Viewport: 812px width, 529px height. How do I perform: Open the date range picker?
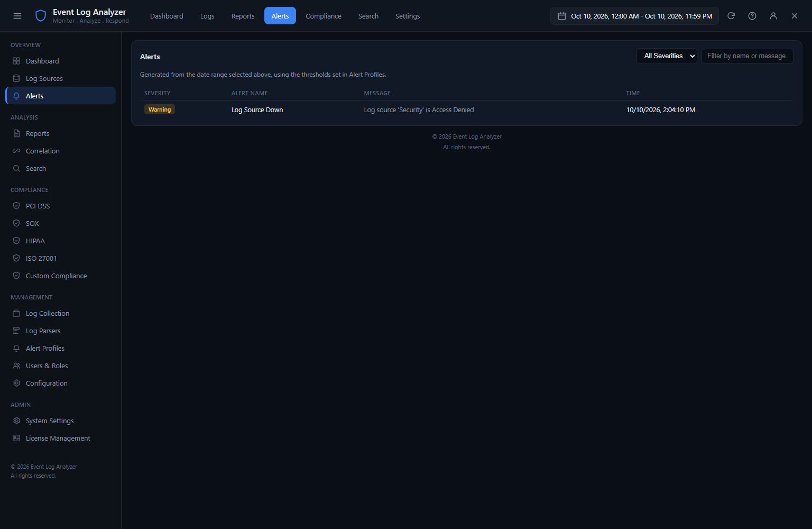(634, 16)
